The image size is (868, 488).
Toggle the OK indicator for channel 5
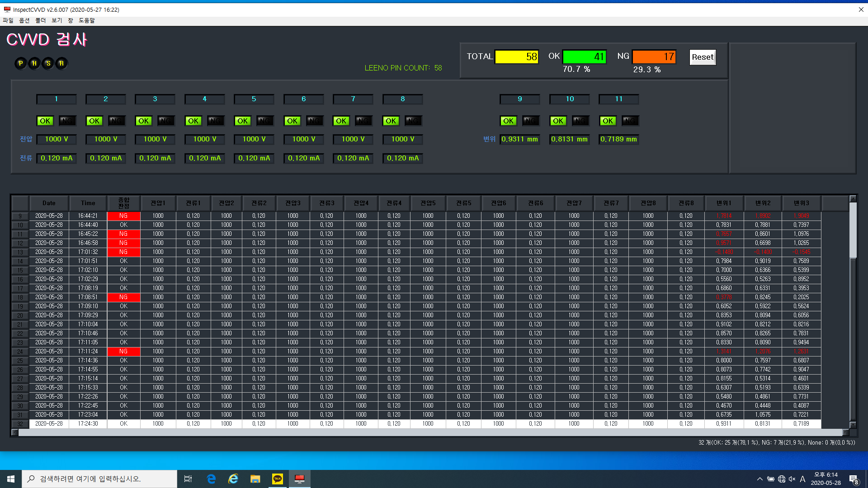242,121
